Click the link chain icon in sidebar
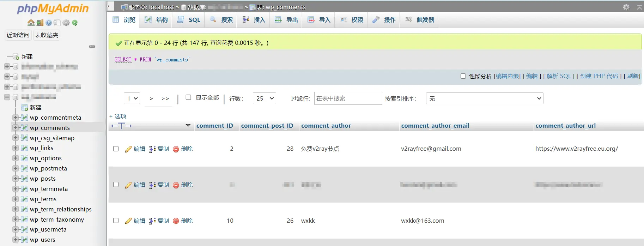The width and height of the screenshot is (644, 246). [x=92, y=47]
